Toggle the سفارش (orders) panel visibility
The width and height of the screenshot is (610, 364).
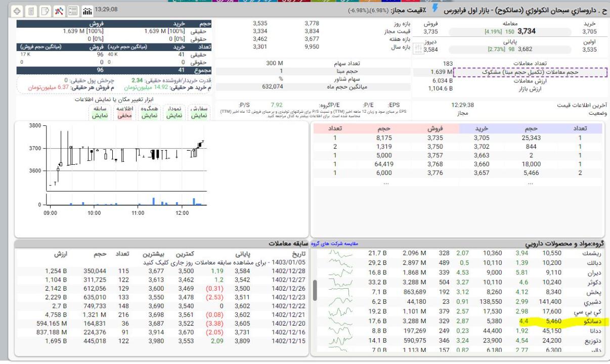tap(198, 112)
